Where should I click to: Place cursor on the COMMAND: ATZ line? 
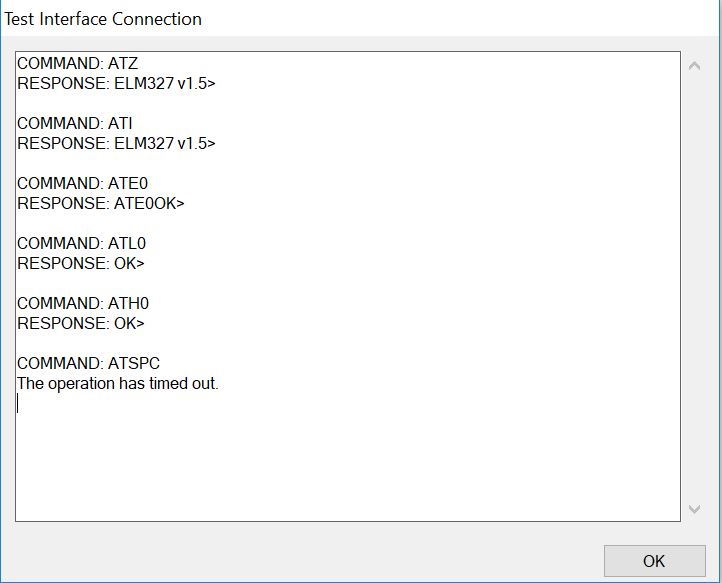[77, 64]
